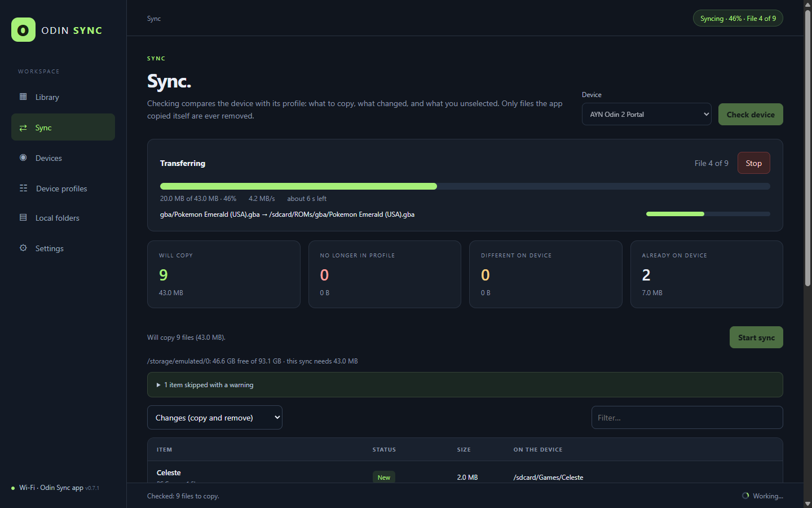Go to the Sync page in sidebar

point(63,127)
